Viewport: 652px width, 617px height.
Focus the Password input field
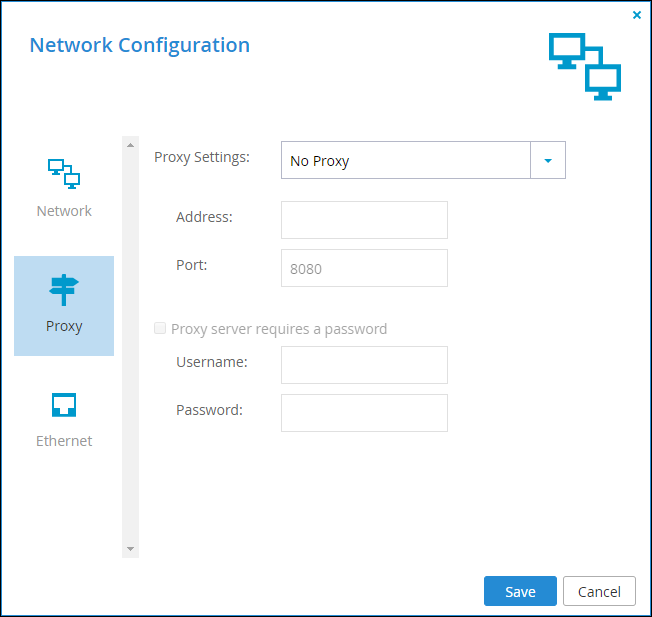pos(364,413)
